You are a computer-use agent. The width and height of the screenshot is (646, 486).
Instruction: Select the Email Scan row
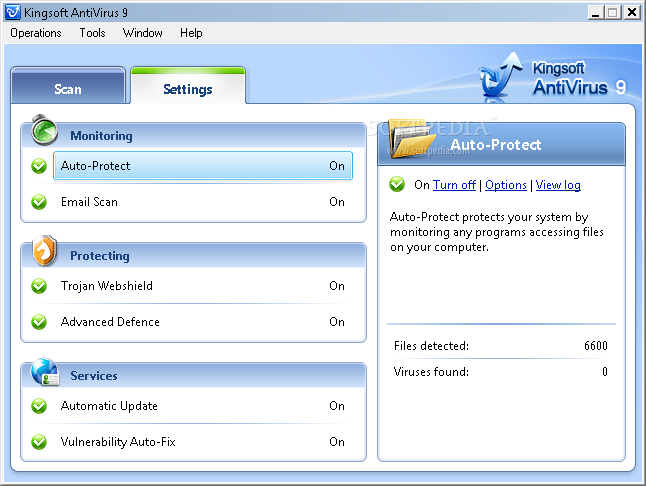[x=203, y=202]
